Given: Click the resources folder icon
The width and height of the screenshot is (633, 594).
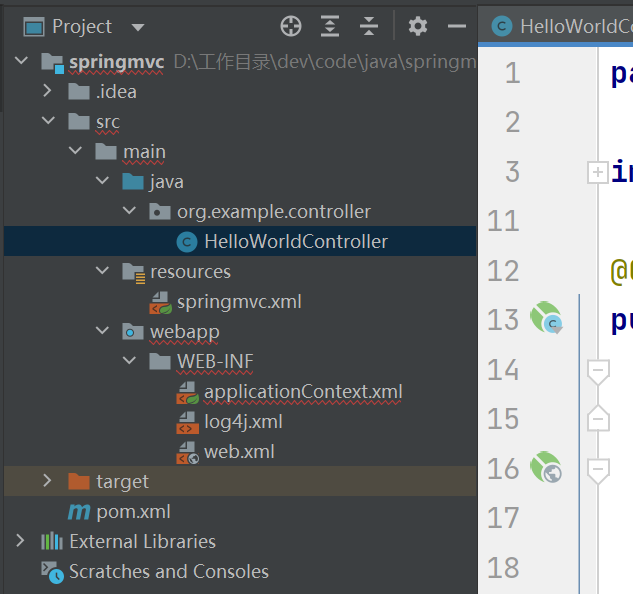Looking at the screenshot, I should point(134,273).
